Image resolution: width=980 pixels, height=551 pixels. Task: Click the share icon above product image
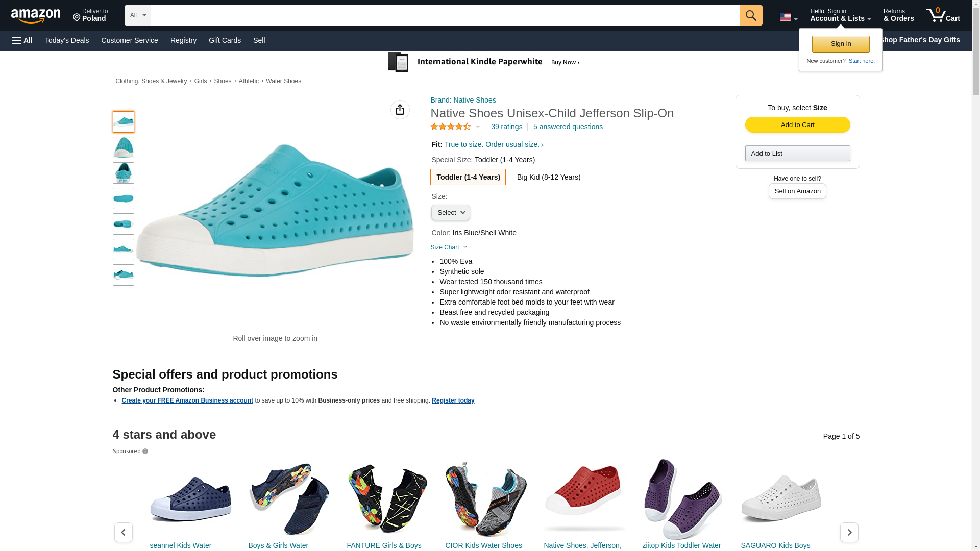click(x=400, y=110)
